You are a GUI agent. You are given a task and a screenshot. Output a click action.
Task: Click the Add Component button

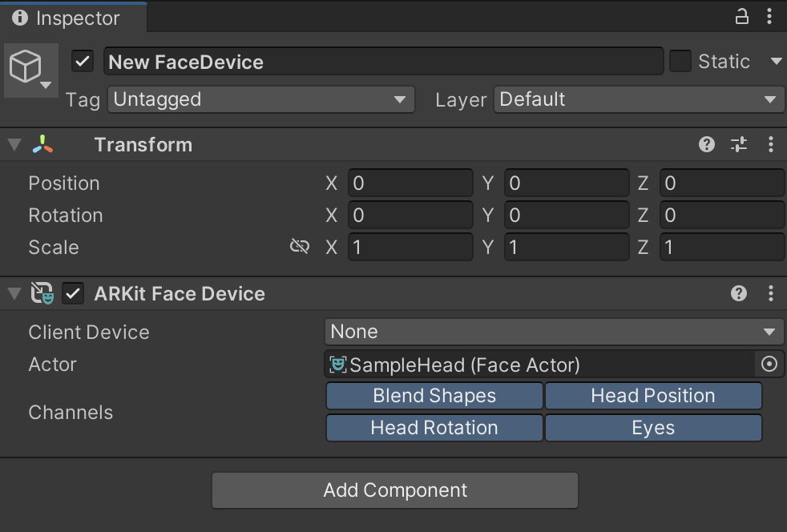[x=395, y=490]
